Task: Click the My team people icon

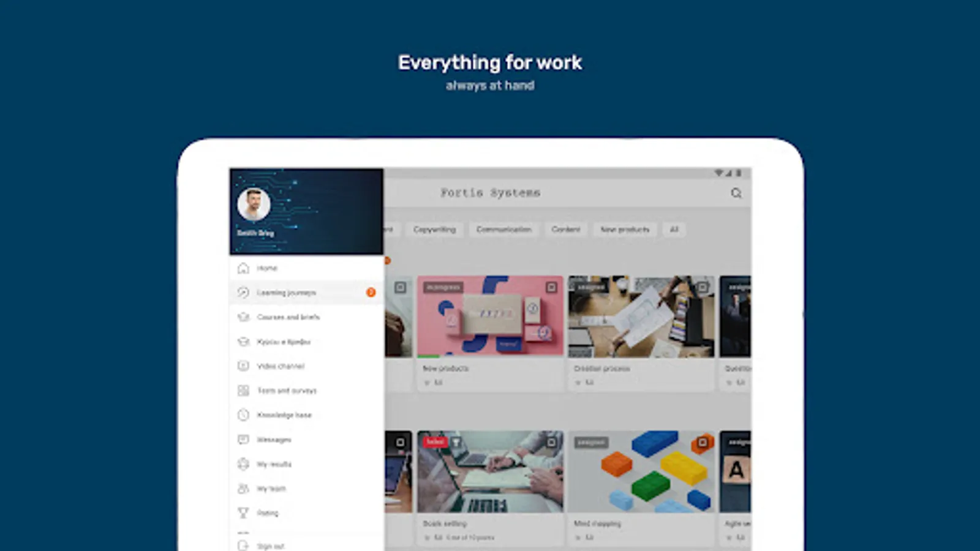Action: [x=243, y=489]
